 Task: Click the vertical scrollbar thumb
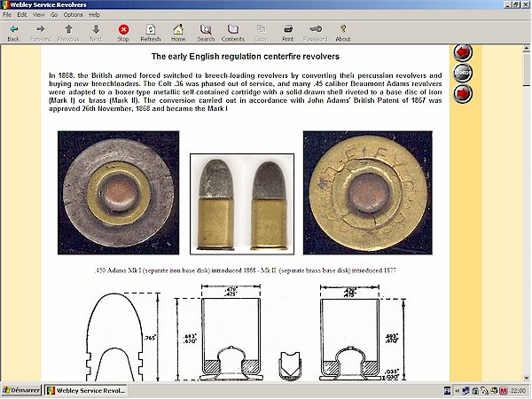[526, 69]
